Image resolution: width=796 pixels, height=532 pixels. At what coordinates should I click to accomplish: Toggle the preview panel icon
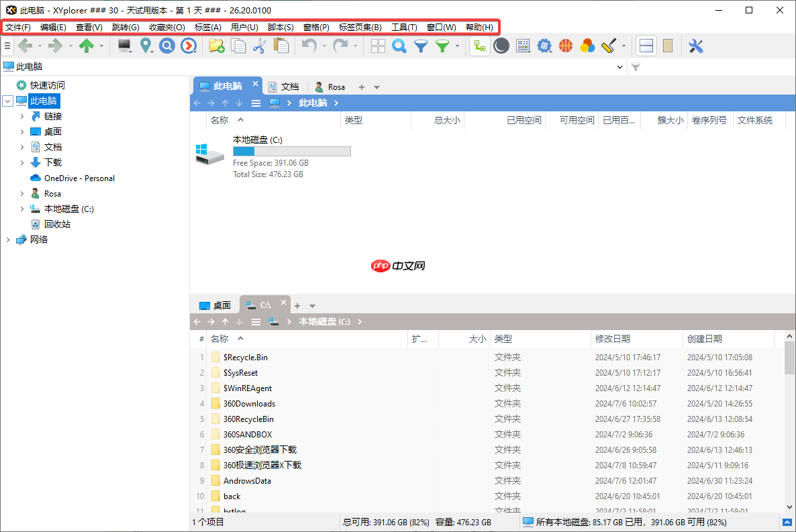[668, 46]
